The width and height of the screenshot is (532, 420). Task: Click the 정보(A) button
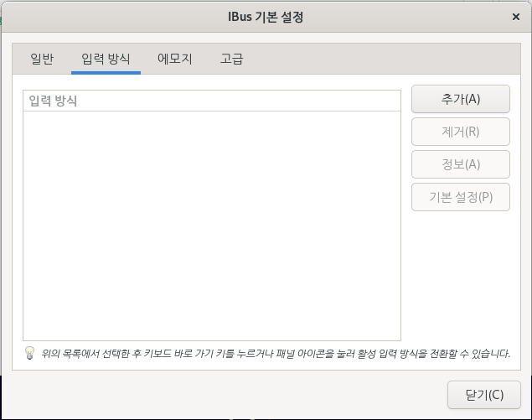tap(461, 164)
